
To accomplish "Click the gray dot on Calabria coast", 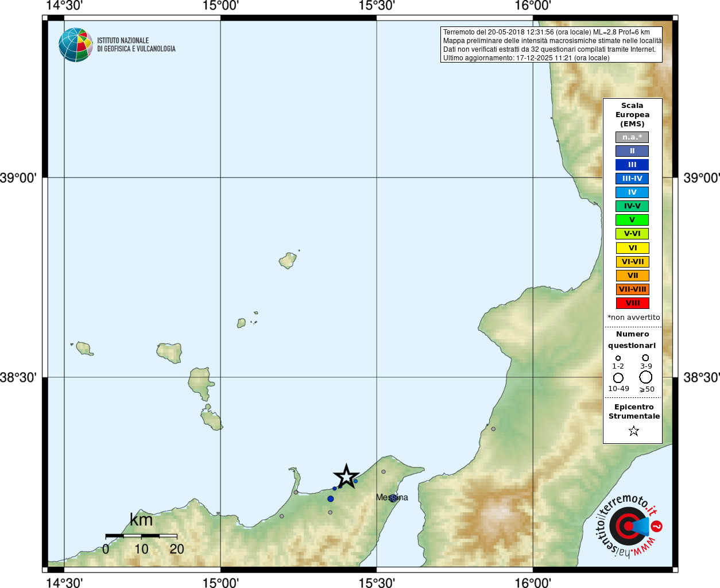I will [493, 429].
